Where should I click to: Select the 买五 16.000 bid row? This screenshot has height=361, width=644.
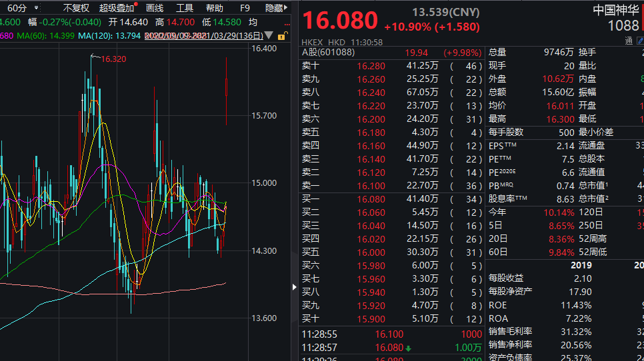click(392, 252)
